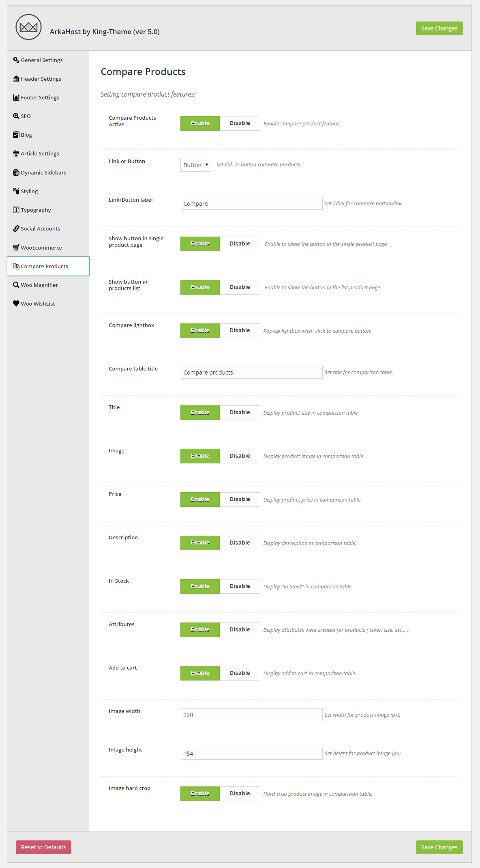
Task: Click the Woo WishList heart icon
Action: coord(16,304)
